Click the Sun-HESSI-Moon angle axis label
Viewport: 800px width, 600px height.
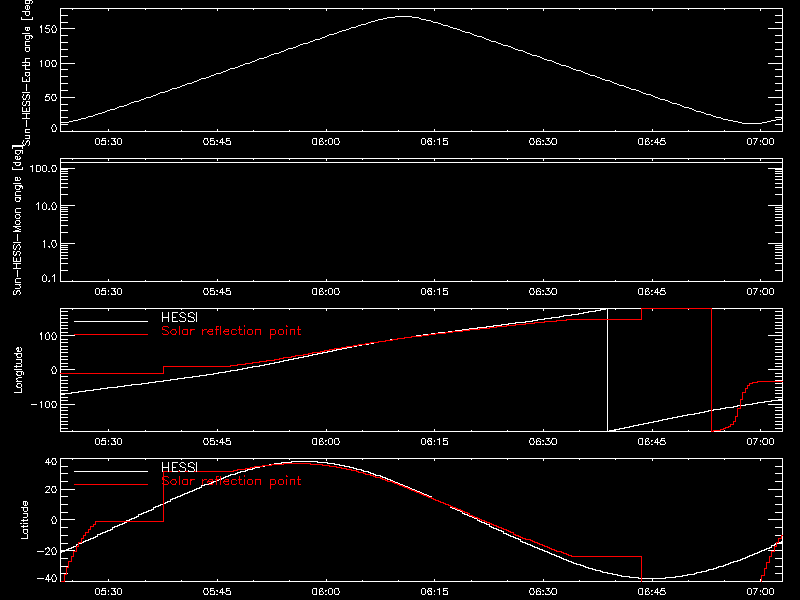pyautogui.click(x=17, y=220)
